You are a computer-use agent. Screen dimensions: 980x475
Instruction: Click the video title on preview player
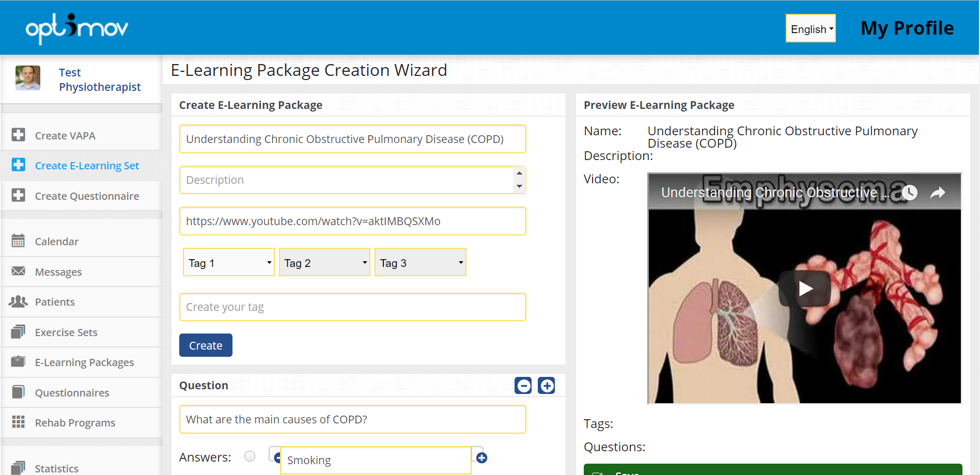[775, 193]
